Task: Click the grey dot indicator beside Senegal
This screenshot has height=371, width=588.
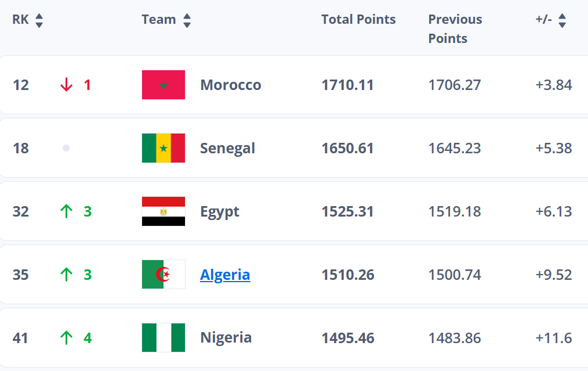Action: (x=66, y=148)
